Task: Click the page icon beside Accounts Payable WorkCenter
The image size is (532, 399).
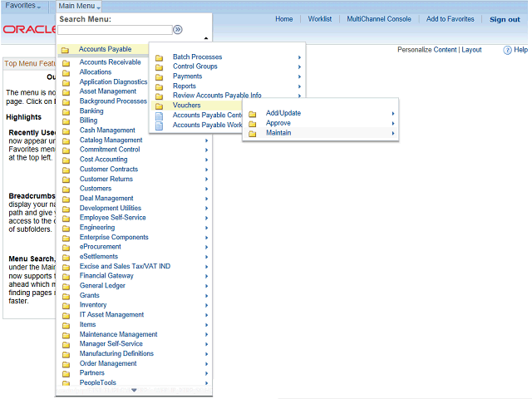Action: coord(159,126)
